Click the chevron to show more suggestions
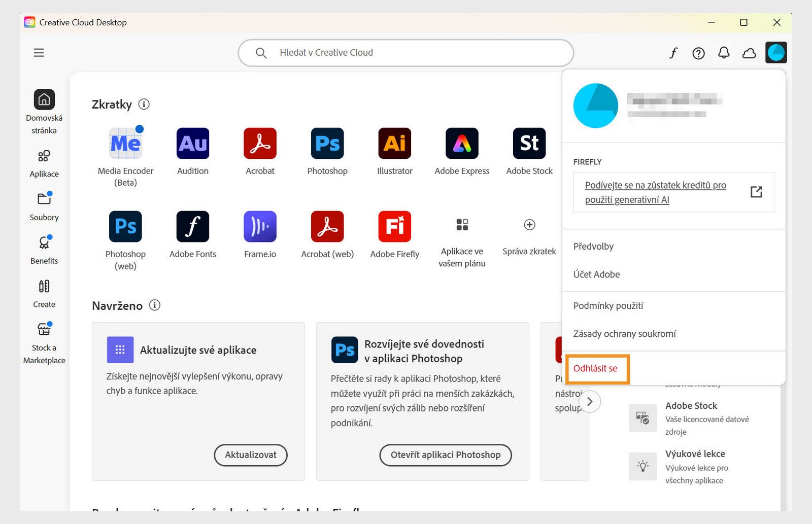 [x=590, y=401]
